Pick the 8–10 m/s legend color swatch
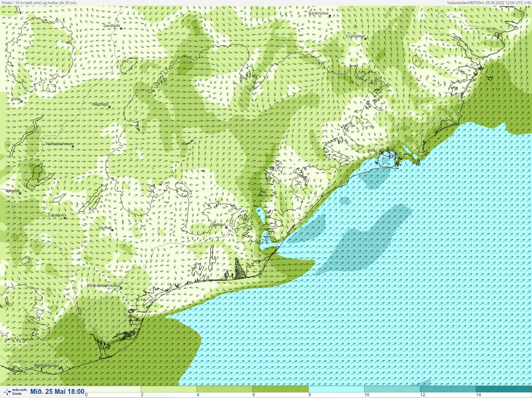 click(336, 389)
